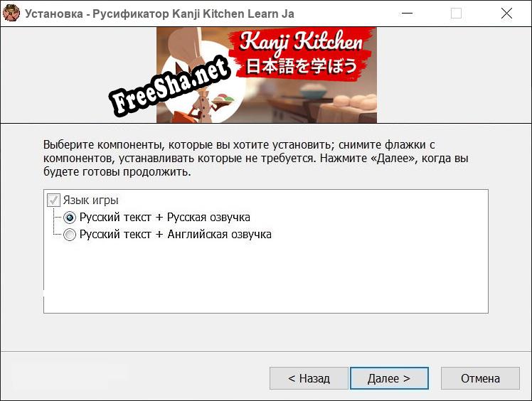Toggle the Язык игры checkbox

[53, 200]
